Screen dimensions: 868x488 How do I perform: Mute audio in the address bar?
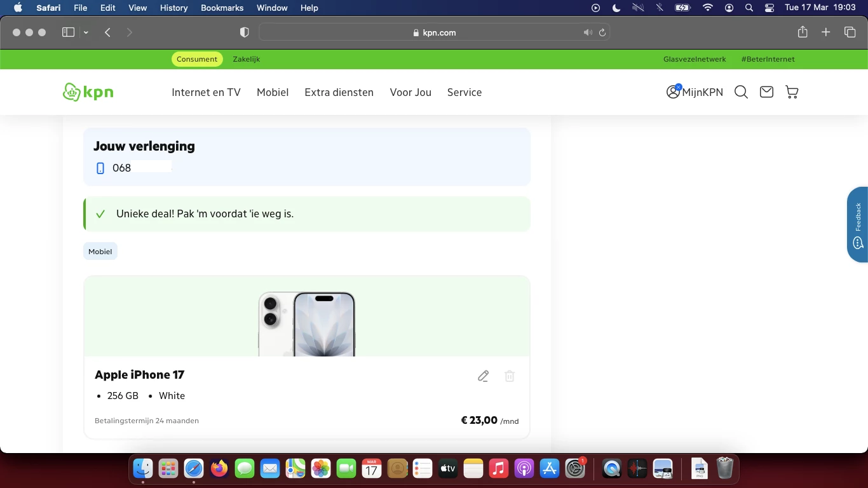click(x=588, y=32)
